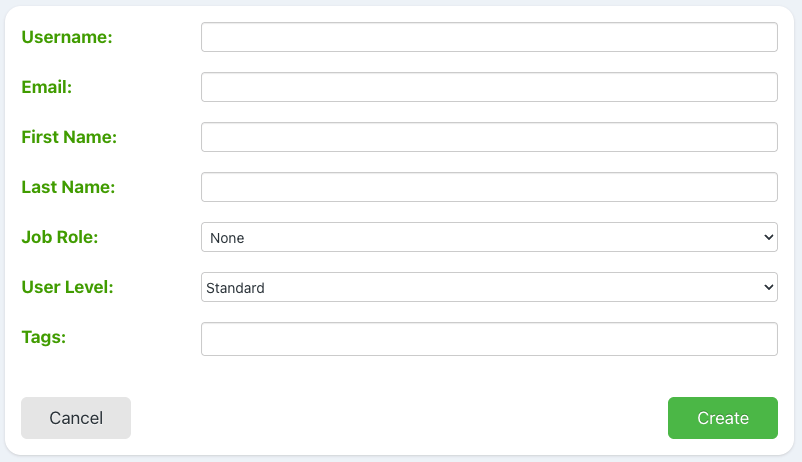Click the 'Tags:' label
This screenshot has height=462, width=802.
(43, 337)
